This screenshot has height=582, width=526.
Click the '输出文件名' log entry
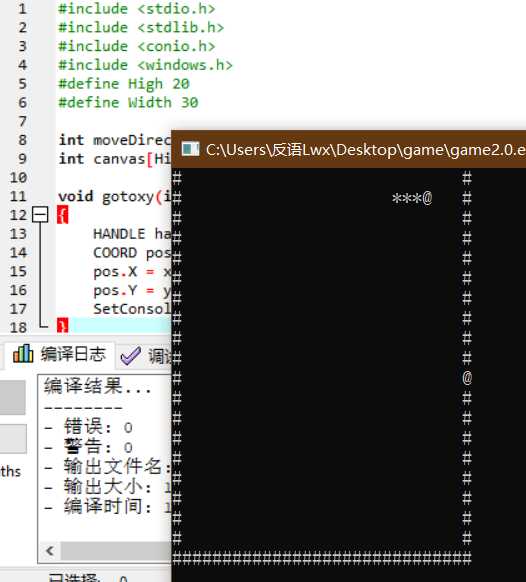[x=108, y=467]
